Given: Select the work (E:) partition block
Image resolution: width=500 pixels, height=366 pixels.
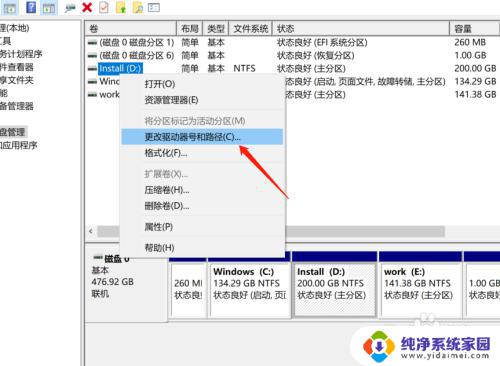Looking at the screenshot, I should (421, 289).
